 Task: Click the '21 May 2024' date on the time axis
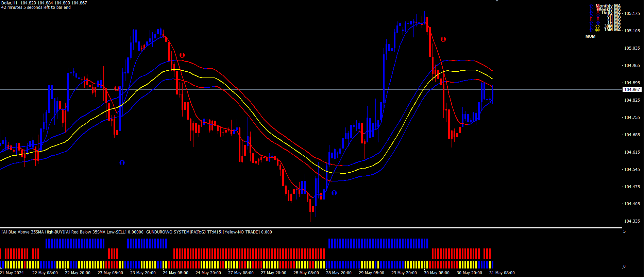click(12, 273)
